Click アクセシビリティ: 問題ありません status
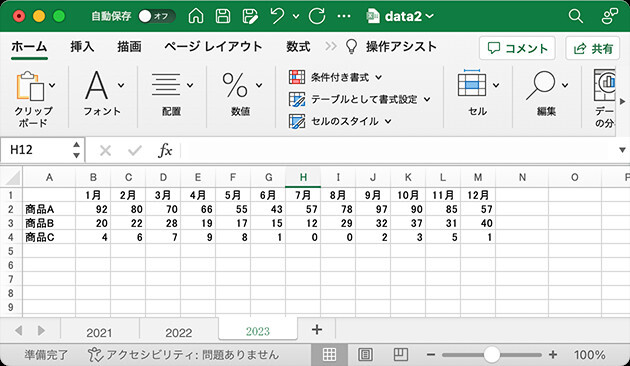 point(183,355)
